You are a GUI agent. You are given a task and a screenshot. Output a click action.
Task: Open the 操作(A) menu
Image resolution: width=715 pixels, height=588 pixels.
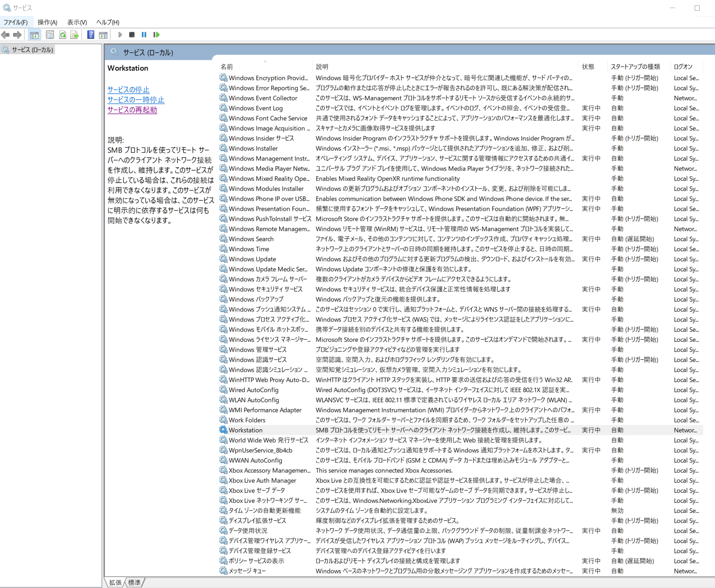[x=47, y=22]
